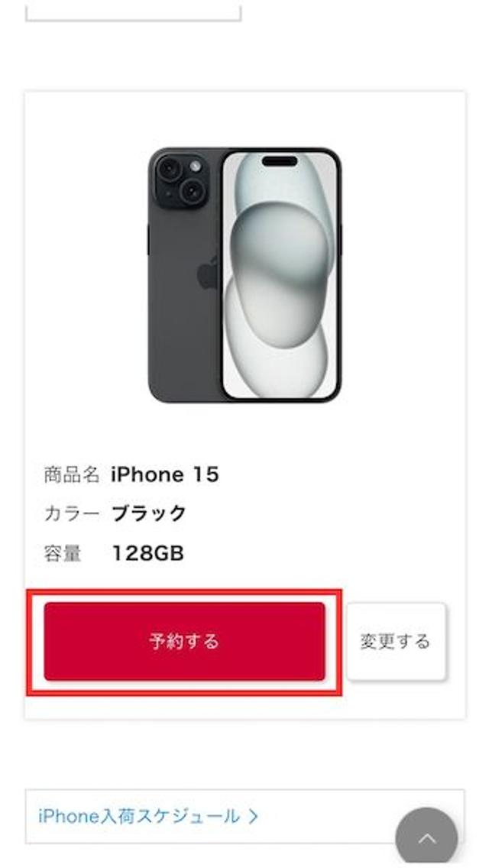489x868 pixels.
Task: Click the Apple logo on phone back
Action: 208,272
